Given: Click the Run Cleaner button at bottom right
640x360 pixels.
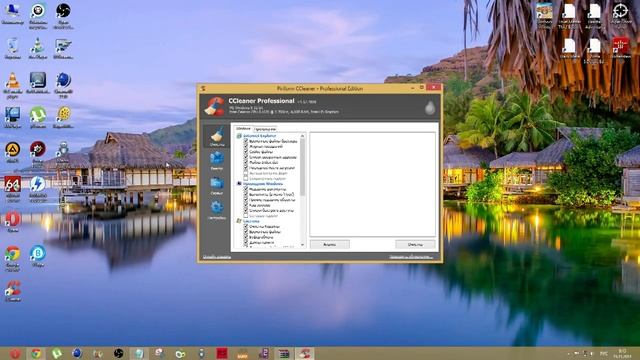Looking at the screenshot, I should coord(415,244).
